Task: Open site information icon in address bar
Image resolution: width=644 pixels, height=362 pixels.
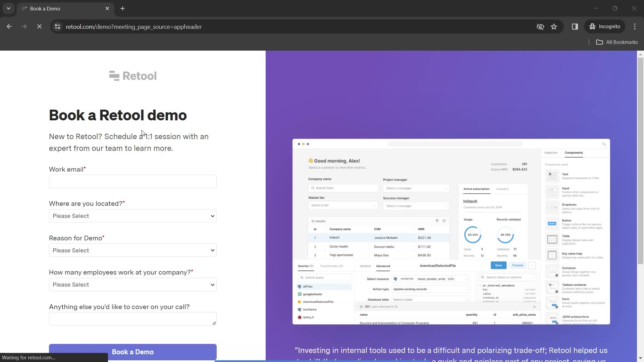Action: tap(57, 26)
